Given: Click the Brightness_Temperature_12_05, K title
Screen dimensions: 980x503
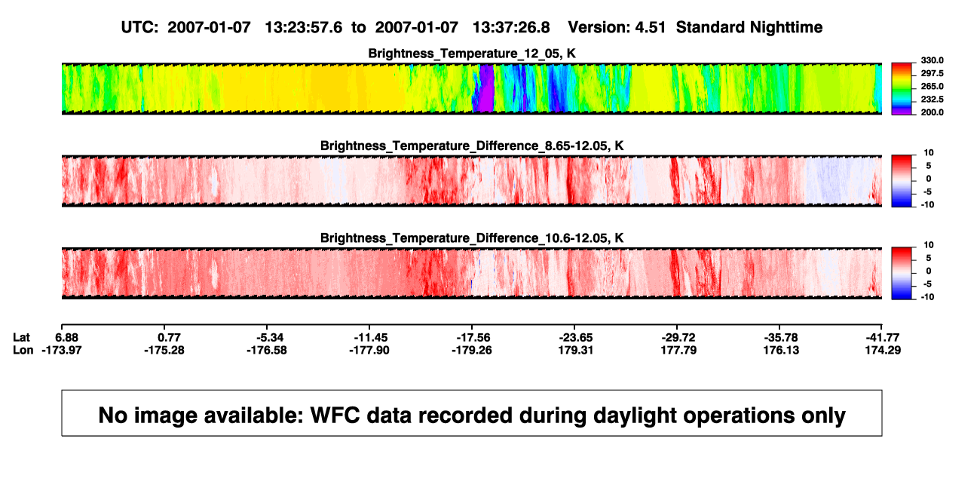Looking at the screenshot, I should click(x=471, y=54).
